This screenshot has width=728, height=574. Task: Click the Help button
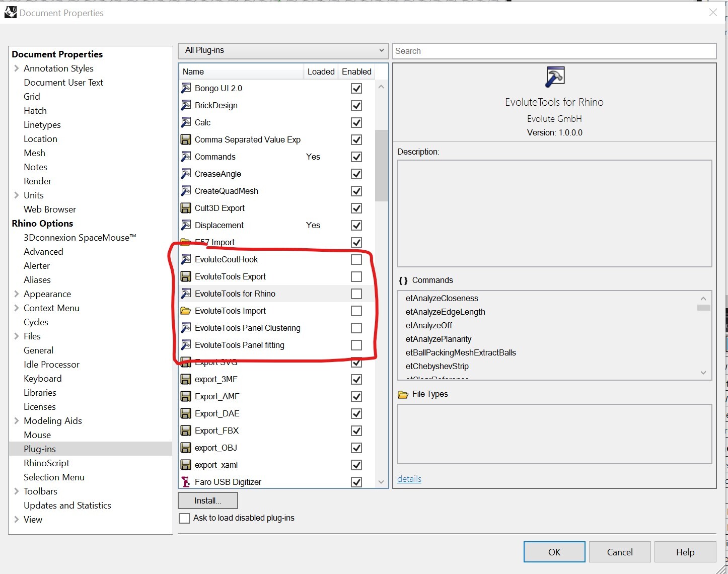(685, 552)
